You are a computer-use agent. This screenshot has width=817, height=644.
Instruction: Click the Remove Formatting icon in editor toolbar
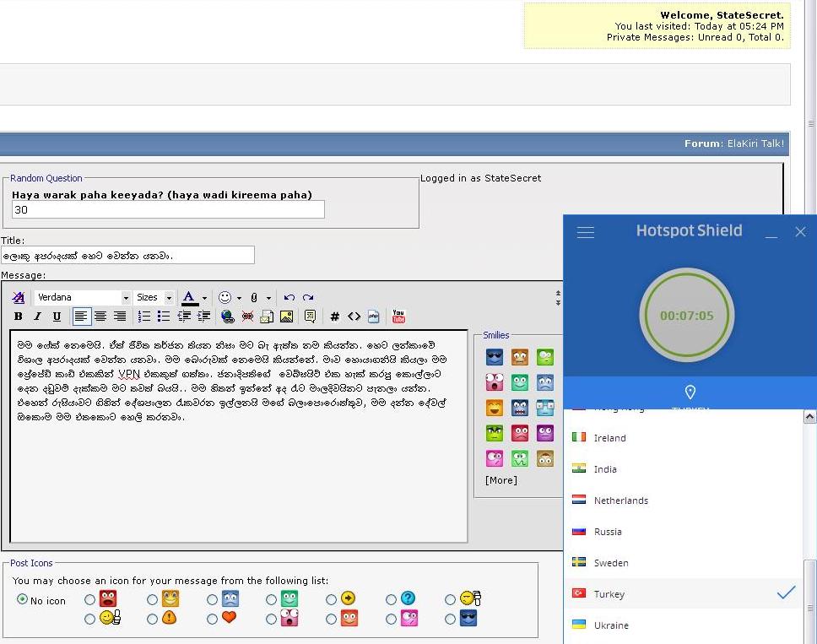point(19,297)
